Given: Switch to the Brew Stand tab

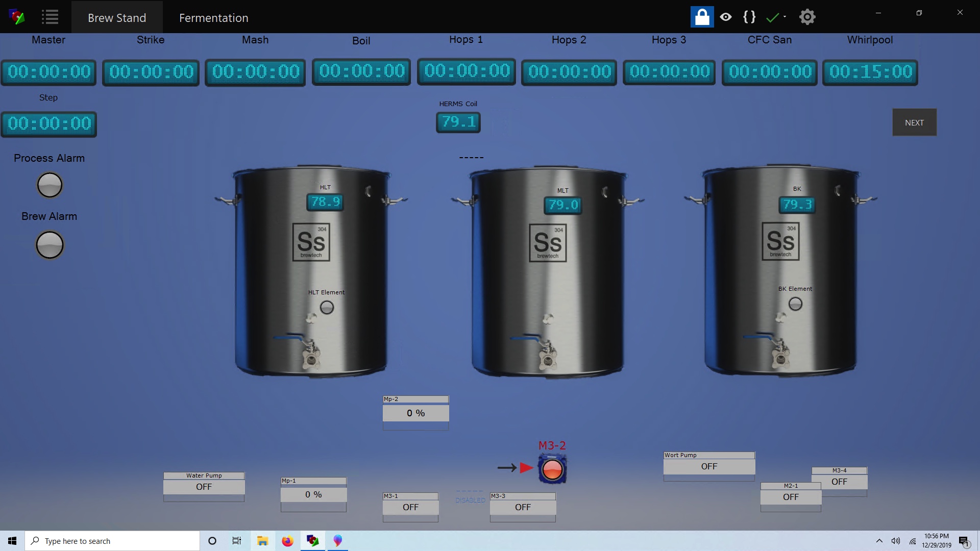Looking at the screenshot, I should [117, 17].
